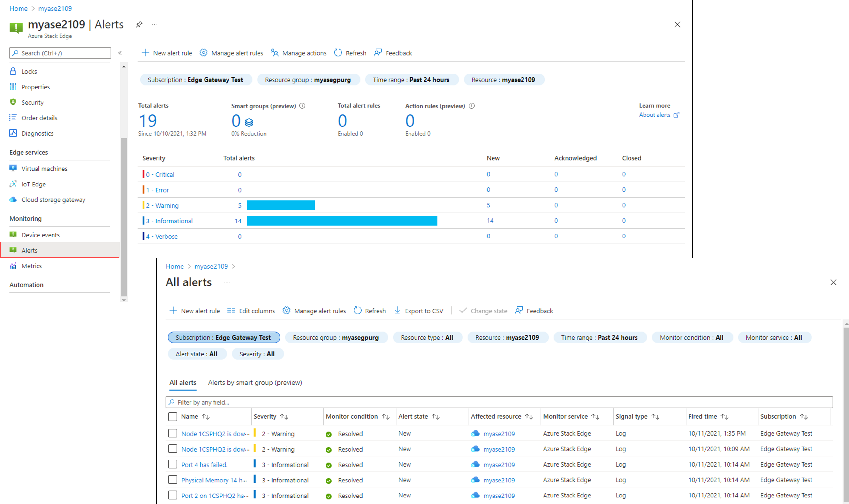Screen dimensions: 849x504
Task: Open the Severity All filter pill
Action: (x=257, y=354)
